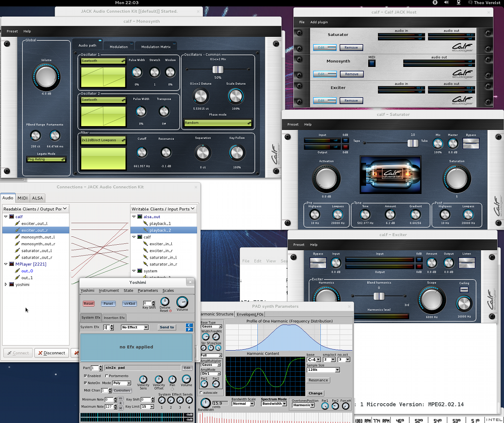Click the Disconnect button in JACK Connections
Screen dimensions: 504x423
(x=51, y=353)
